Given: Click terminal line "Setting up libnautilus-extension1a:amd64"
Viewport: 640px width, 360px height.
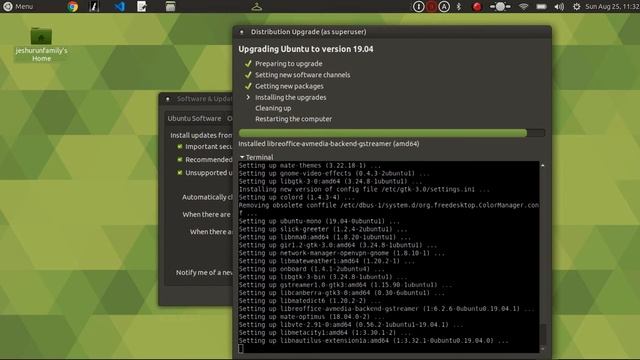Looking at the screenshot, I should click(x=373, y=340).
